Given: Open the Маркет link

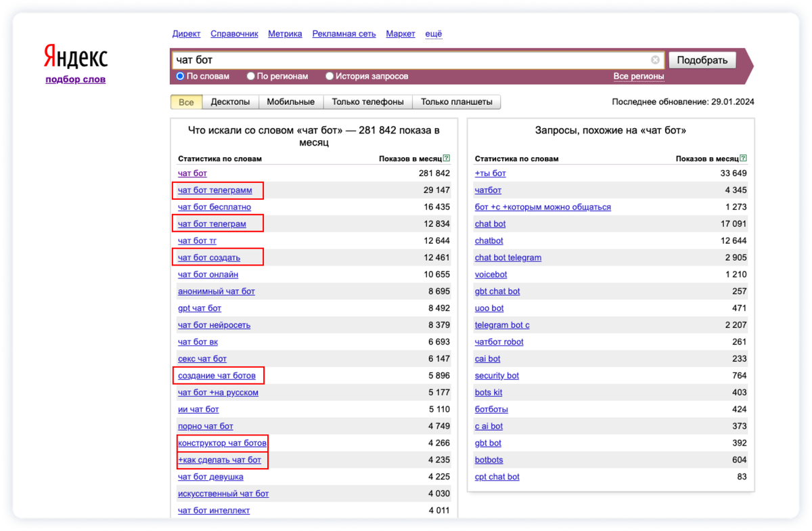Looking at the screenshot, I should pos(401,34).
